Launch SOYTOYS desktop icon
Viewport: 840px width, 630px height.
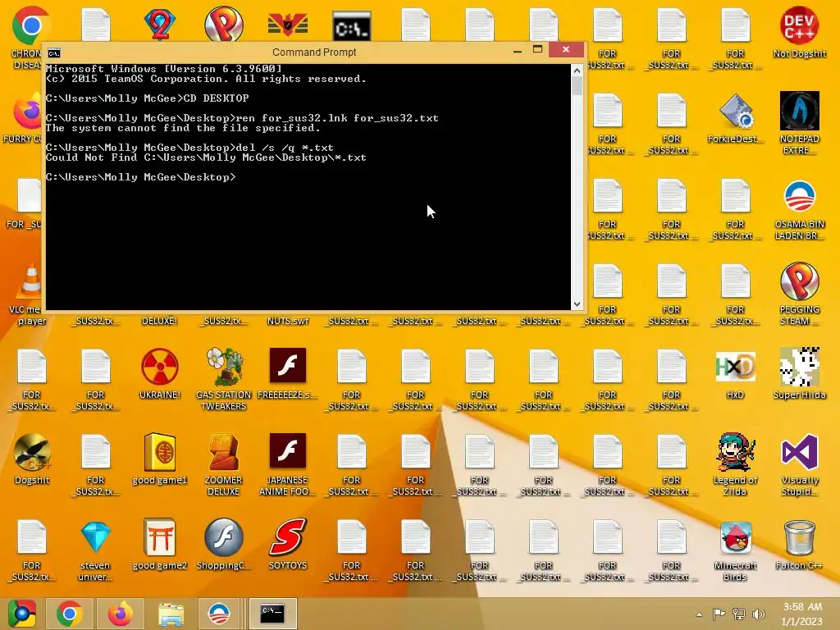pos(288,545)
